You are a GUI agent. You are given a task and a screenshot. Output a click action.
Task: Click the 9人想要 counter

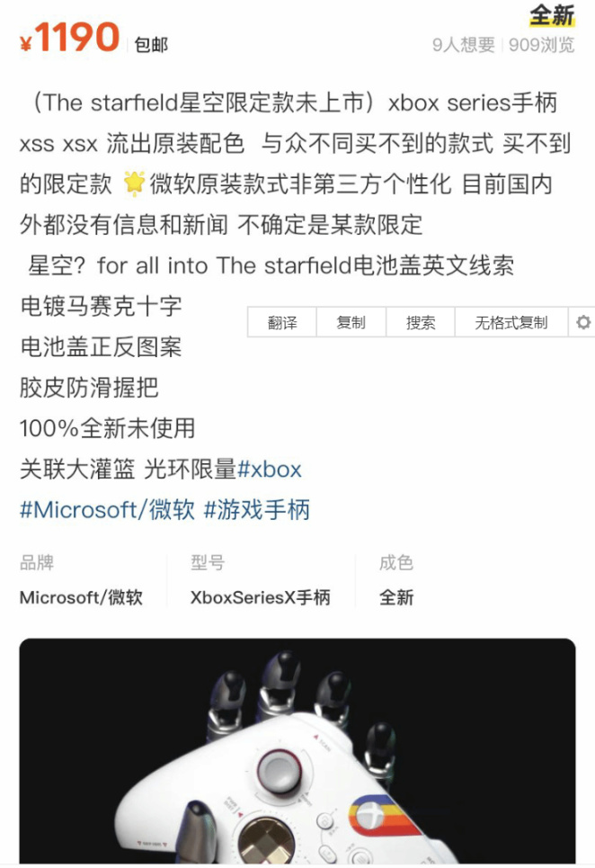point(464,44)
